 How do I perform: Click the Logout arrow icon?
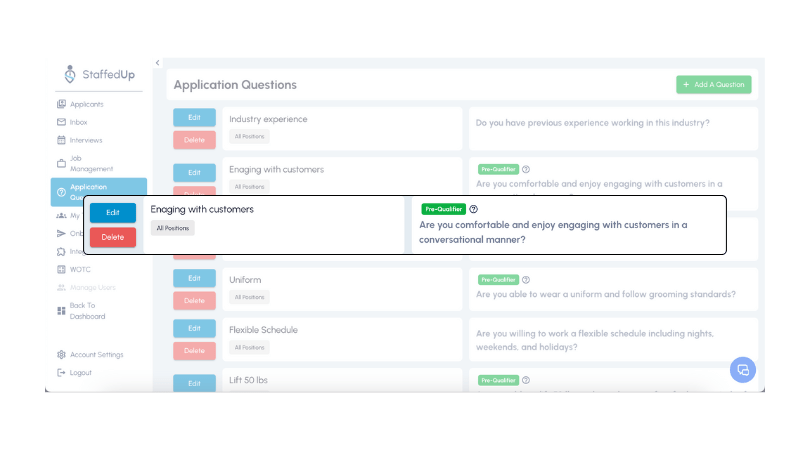(62, 372)
